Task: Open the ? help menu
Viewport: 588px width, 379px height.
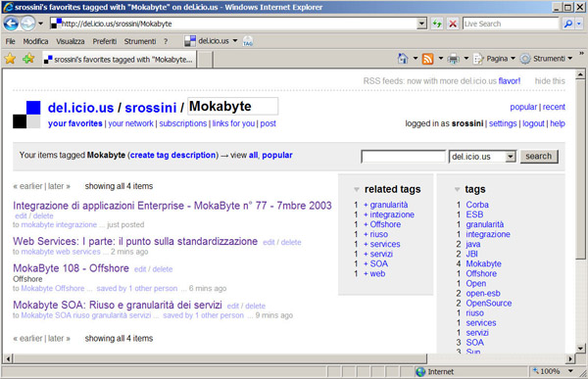Action: (166, 41)
